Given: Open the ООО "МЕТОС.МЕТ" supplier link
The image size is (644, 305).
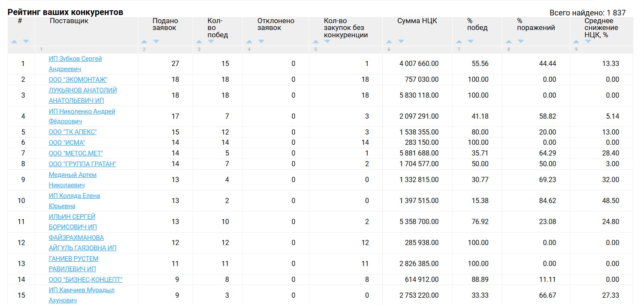Looking at the screenshot, I should [76, 153].
